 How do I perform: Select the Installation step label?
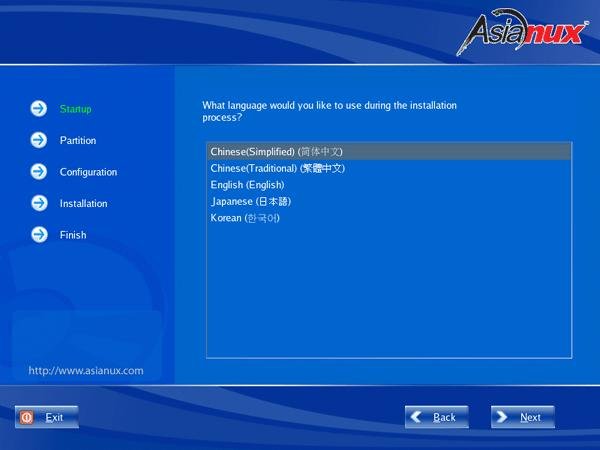(83, 204)
